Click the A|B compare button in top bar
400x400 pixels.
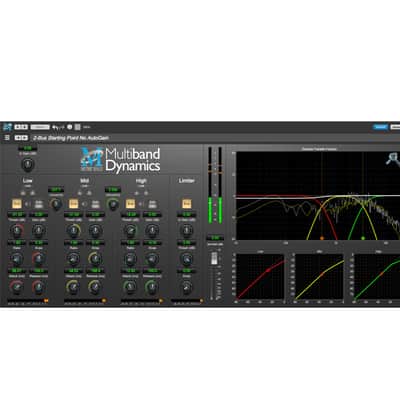21,127
